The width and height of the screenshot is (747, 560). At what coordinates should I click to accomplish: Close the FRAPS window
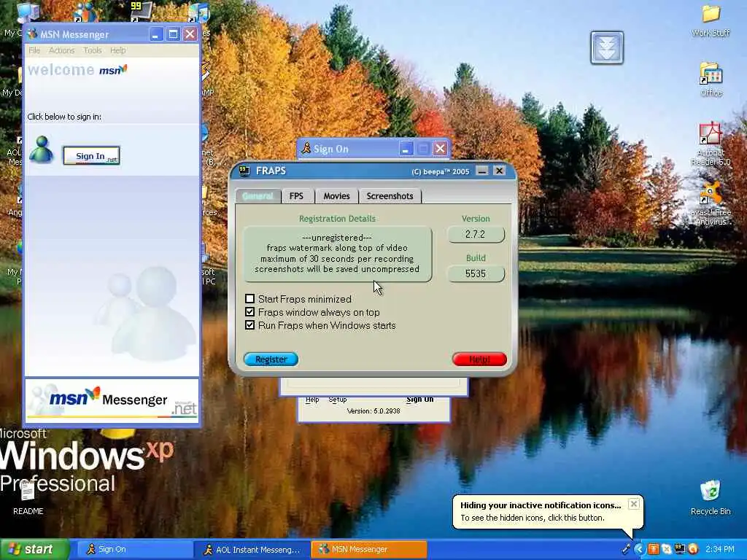pyautogui.click(x=499, y=171)
